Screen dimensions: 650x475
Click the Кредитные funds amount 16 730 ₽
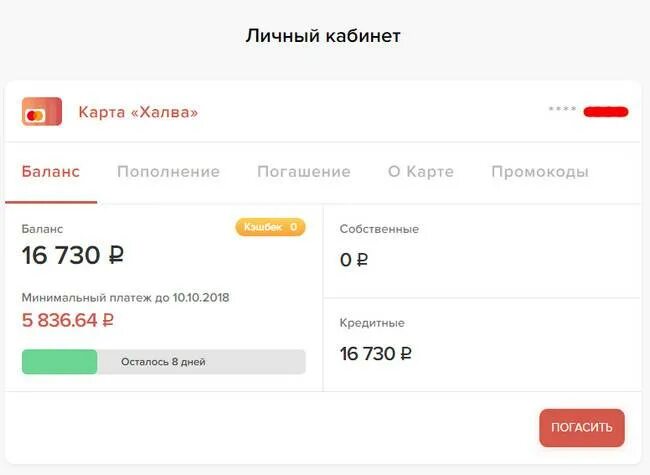[376, 354]
